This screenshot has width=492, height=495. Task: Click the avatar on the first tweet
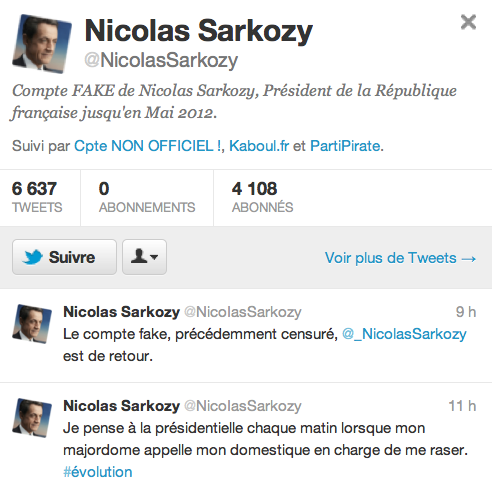pos(32,324)
